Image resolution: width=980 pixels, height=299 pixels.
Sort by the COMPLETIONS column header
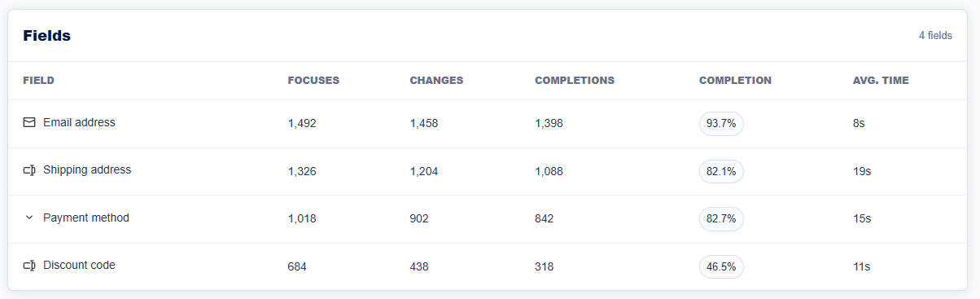pos(575,81)
